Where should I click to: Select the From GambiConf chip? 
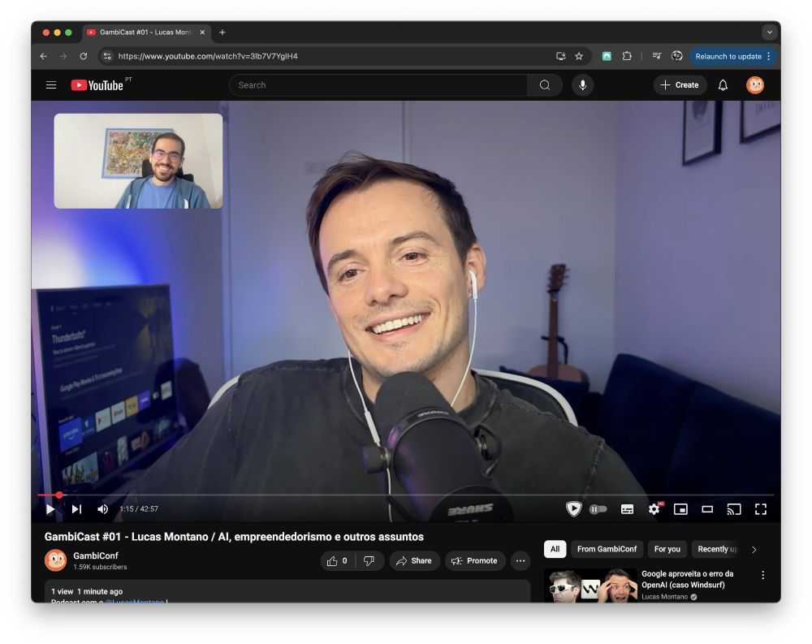(607, 549)
